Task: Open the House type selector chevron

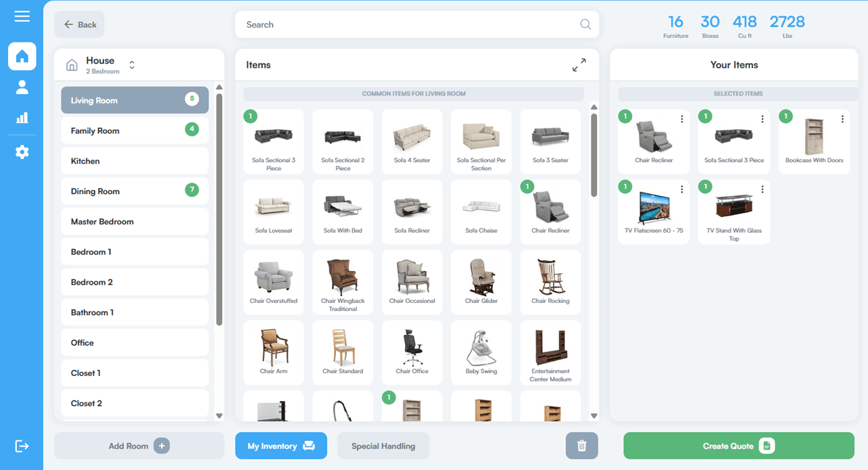Action: pyautogui.click(x=132, y=64)
